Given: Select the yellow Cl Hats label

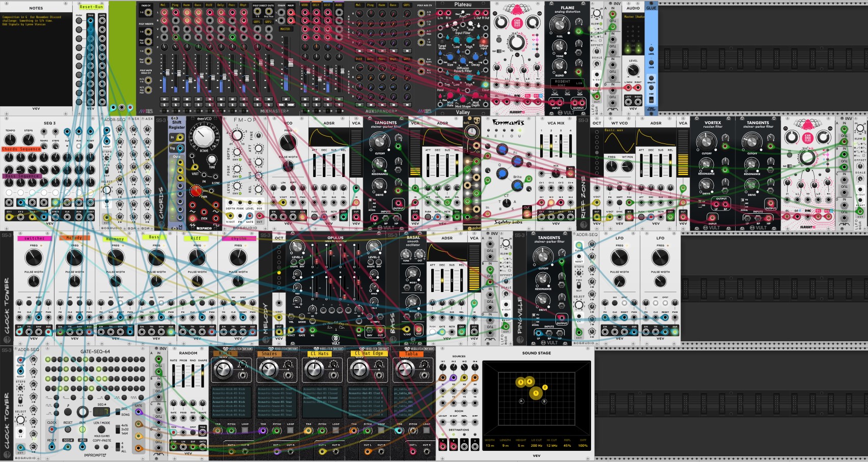Looking at the screenshot, I should coord(320,354).
